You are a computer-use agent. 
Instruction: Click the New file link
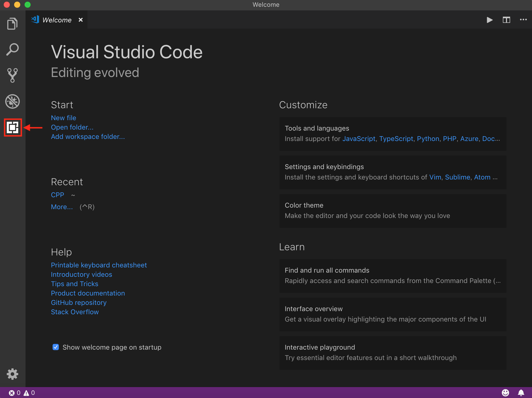63,118
